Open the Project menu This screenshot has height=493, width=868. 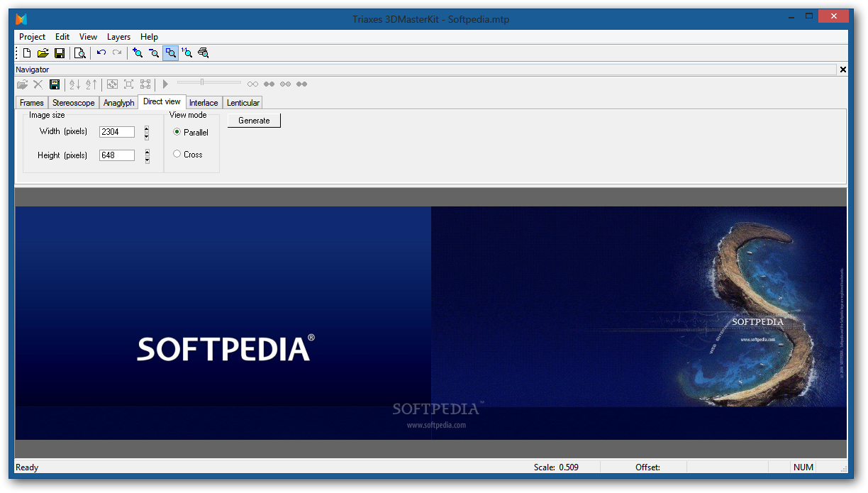32,37
